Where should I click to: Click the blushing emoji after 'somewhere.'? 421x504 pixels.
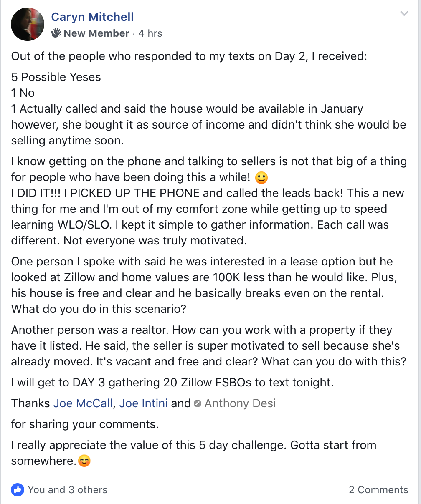tap(84, 461)
